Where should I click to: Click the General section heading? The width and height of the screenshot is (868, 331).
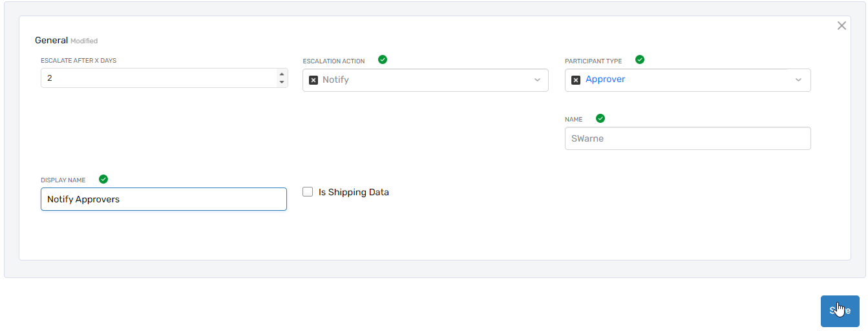pyautogui.click(x=51, y=40)
